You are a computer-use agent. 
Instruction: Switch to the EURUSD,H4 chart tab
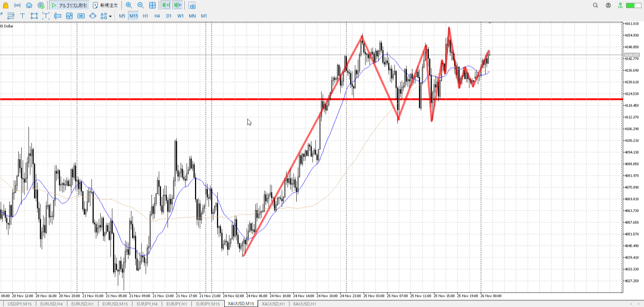coord(51,304)
